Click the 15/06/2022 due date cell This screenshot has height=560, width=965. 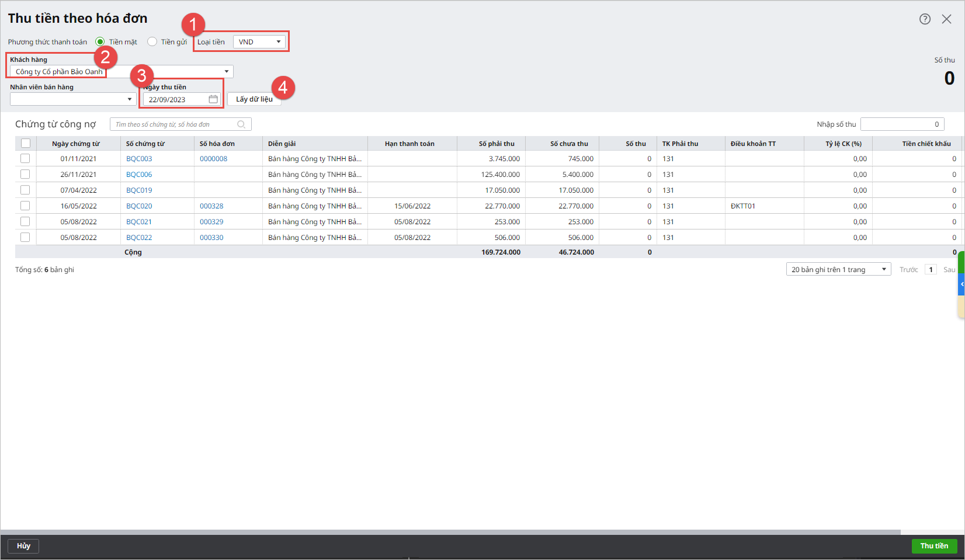click(x=412, y=206)
